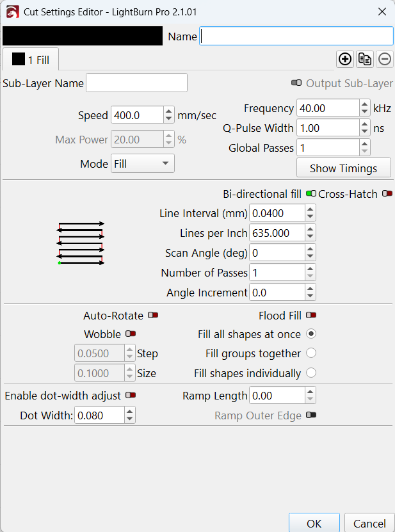Viewport: 395px width, 532px height.
Task: Increase Global Passes with up arrow
Action: tap(364, 143)
